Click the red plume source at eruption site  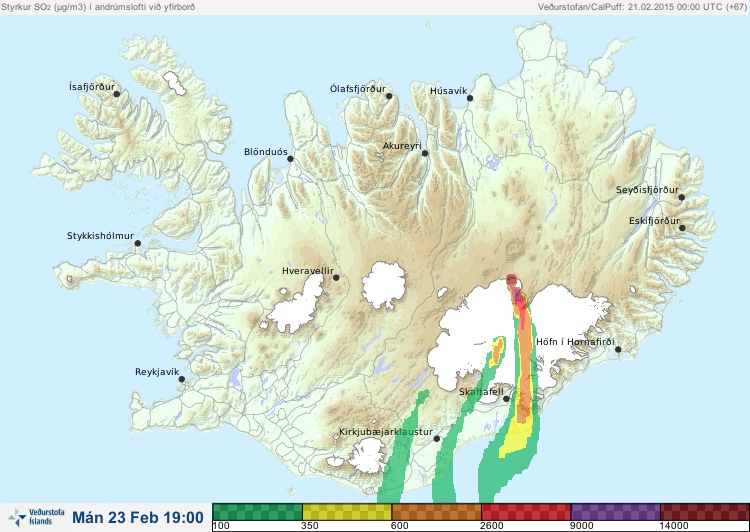[x=512, y=280]
